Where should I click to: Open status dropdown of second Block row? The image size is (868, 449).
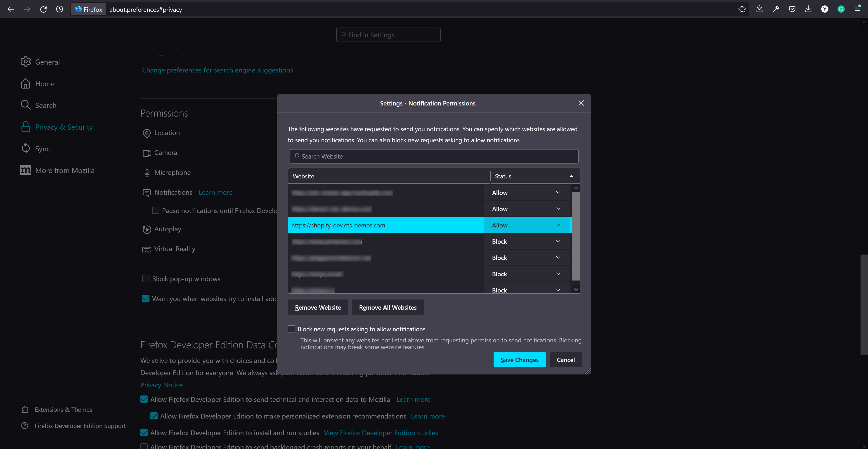[x=527, y=257]
